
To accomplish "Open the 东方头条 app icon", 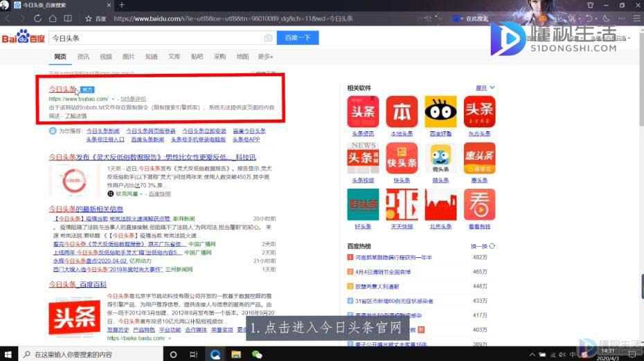I will (479, 111).
